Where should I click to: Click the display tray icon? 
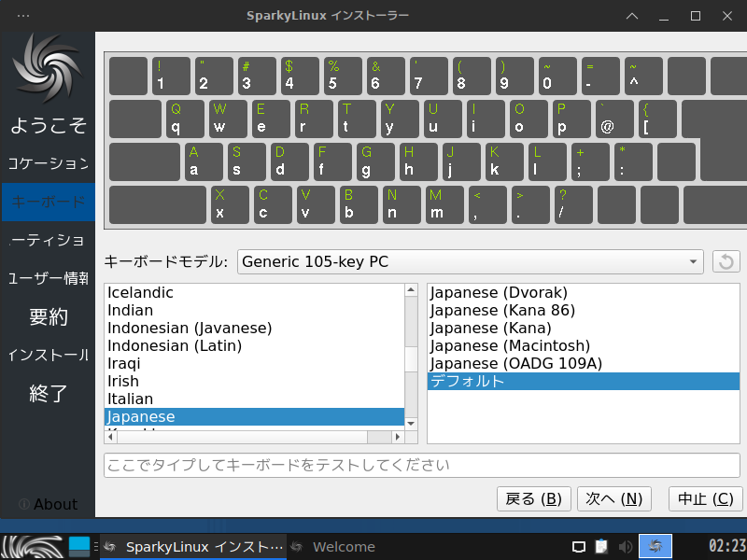click(x=579, y=547)
